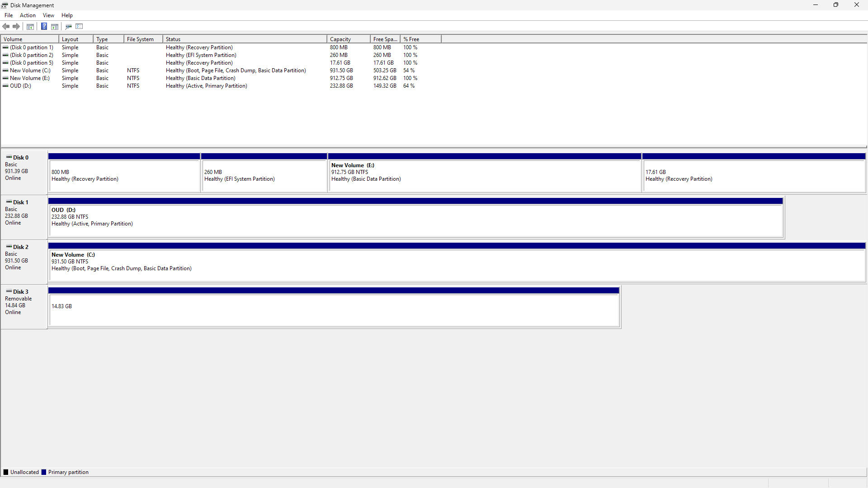Viewport: 868px width, 488px height.
Task: Select New Volume (C:) in the volume list
Action: 30,70
